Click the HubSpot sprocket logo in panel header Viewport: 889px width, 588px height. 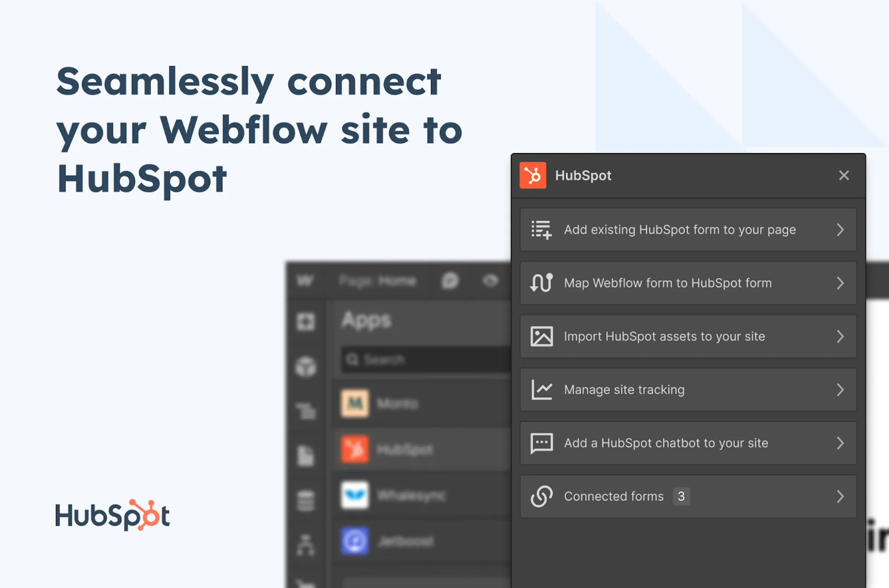533,175
